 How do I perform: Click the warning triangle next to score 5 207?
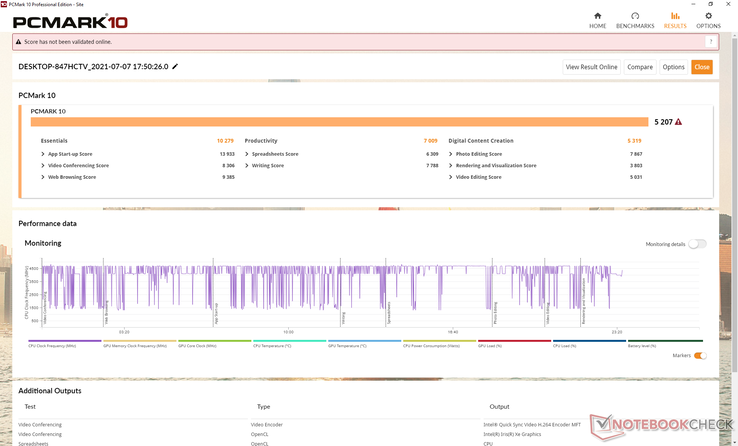[x=678, y=122]
